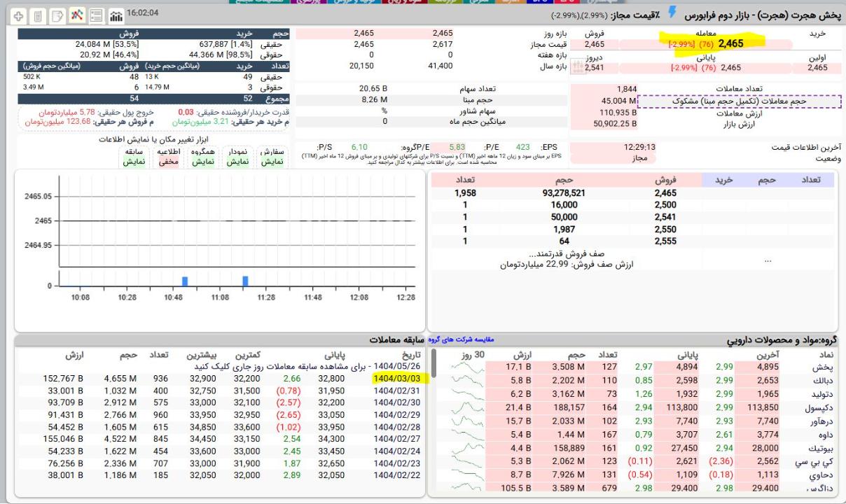Click the حجم معاملات suspicious volume box

coord(739,101)
